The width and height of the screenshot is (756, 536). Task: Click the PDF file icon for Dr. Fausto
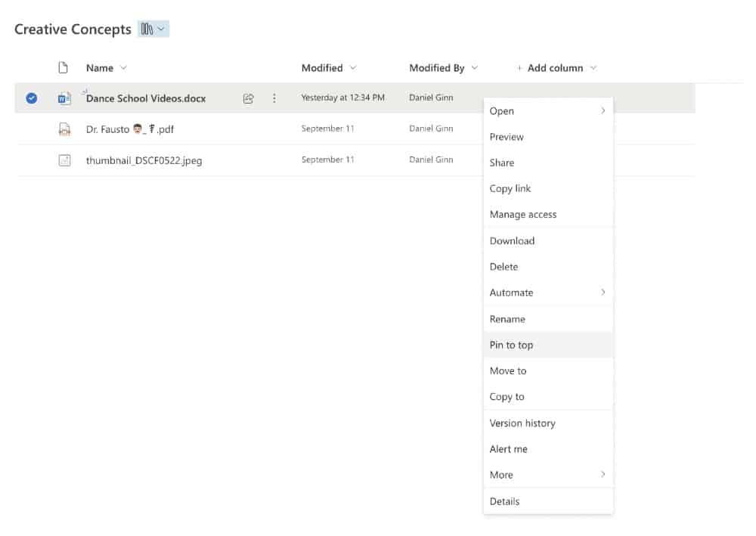[64, 129]
